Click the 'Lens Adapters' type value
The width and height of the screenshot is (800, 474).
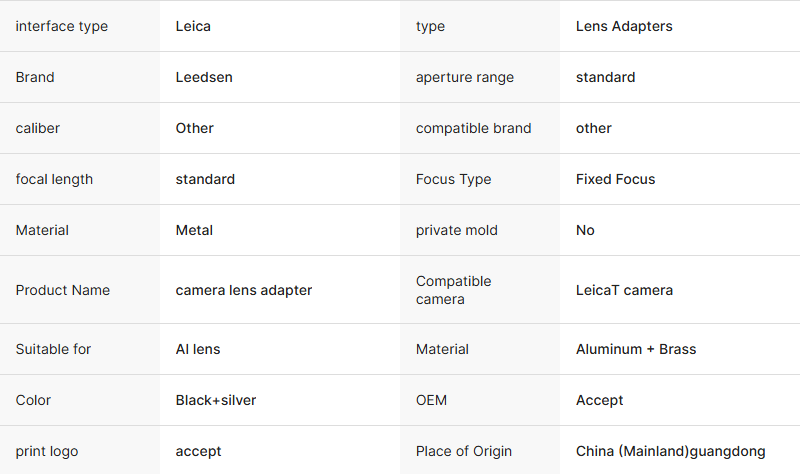(624, 26)
